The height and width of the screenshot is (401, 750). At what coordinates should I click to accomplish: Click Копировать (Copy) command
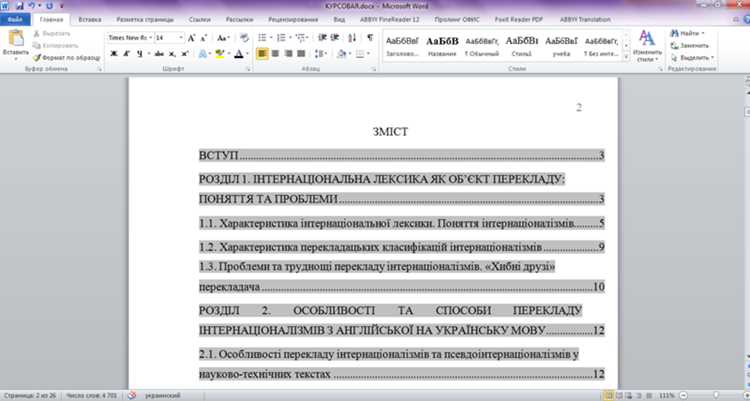55,45
